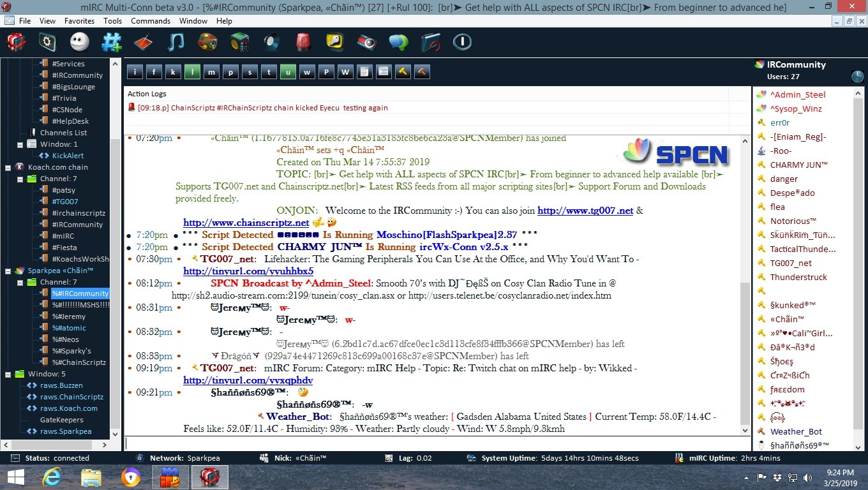Viewport: 868px width, 490px height.
Task: Click the round power button toolbar icon
Action: tap(462, 42)
